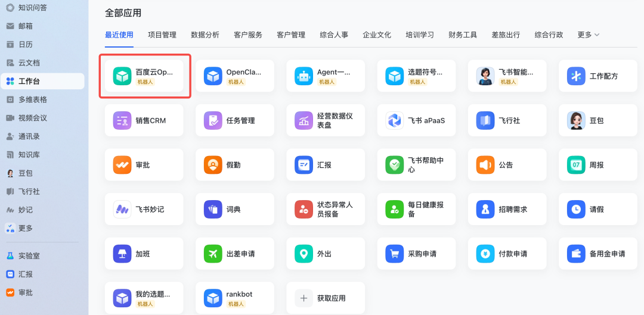644x315 pixels.
Task: Open the 假勤 attendance app icon
Action: pos(213,165)
